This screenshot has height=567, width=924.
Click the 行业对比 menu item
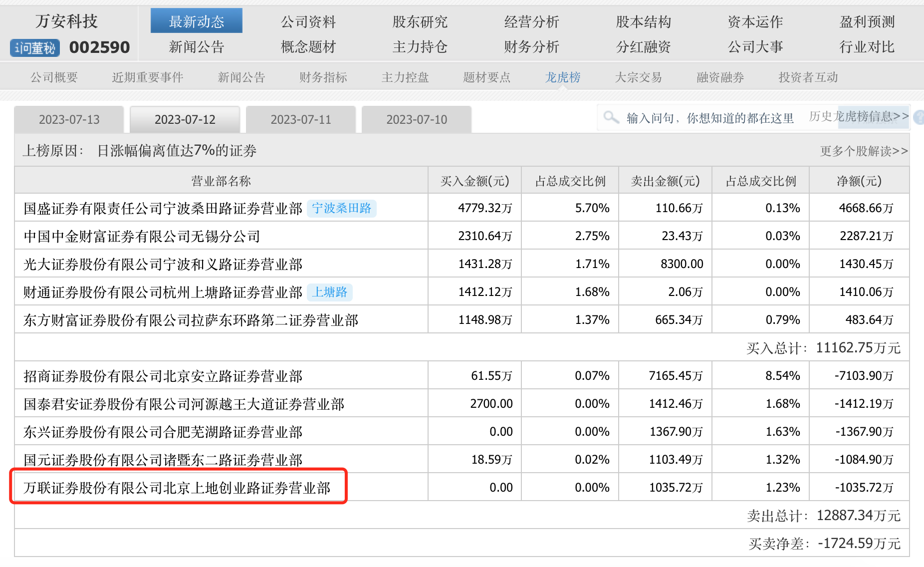(x=867, y=47)
